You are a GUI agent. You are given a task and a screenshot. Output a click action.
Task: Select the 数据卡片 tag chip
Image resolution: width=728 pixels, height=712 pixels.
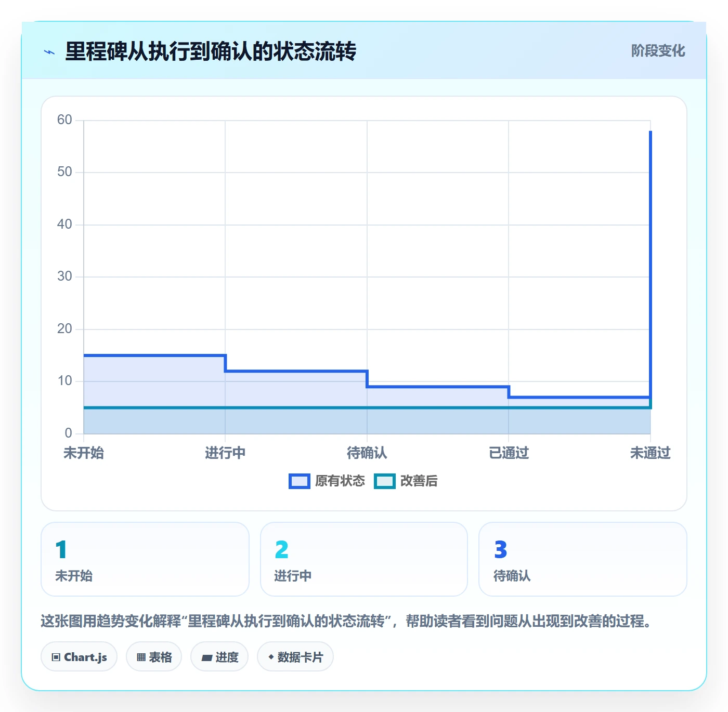pyautogui.click(x=295, y=657)
